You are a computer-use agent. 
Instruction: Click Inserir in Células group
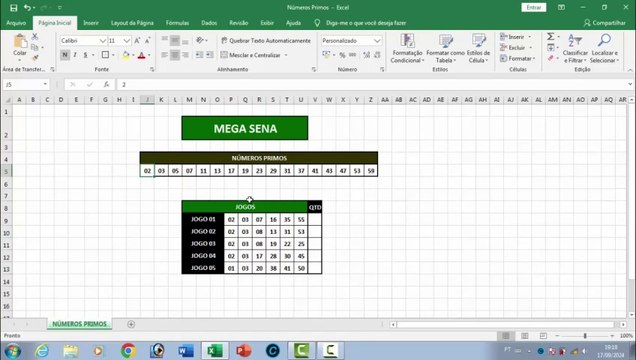pyautogui.click(x=516, y=37)
